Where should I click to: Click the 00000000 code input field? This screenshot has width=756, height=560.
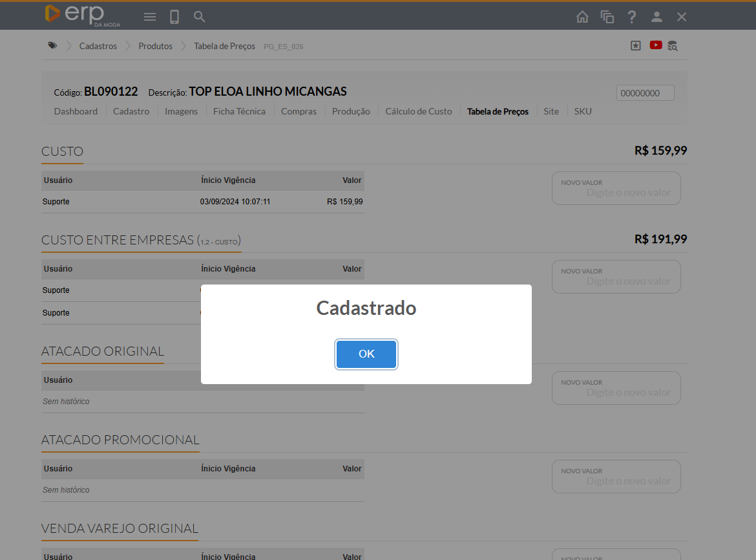tap(645, 93)
